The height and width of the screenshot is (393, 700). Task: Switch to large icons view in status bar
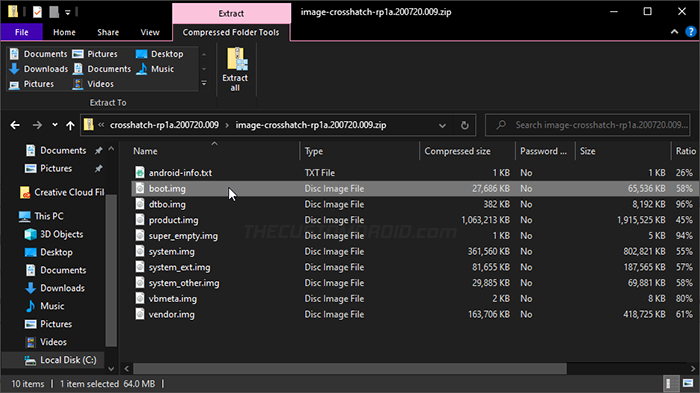tap(688, 383)
